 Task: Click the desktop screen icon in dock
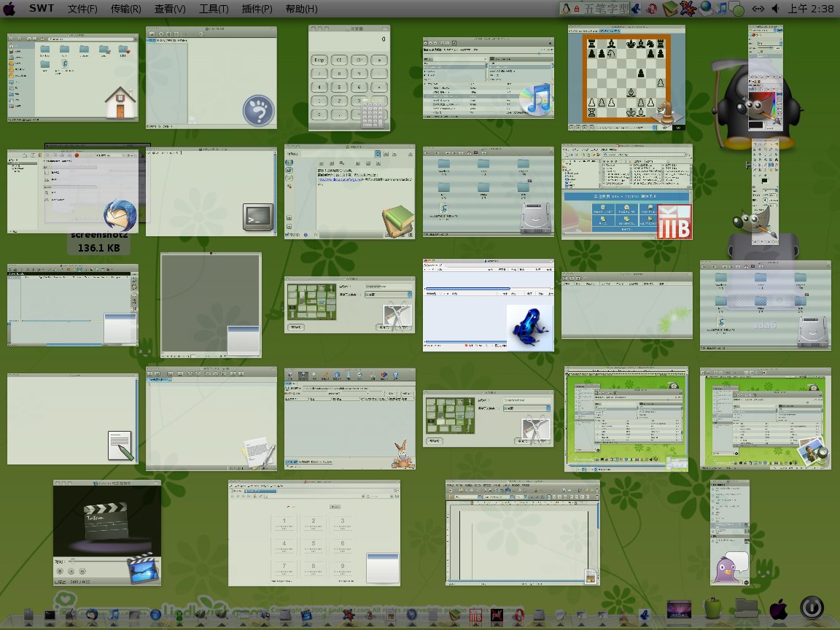click(679, 609)
